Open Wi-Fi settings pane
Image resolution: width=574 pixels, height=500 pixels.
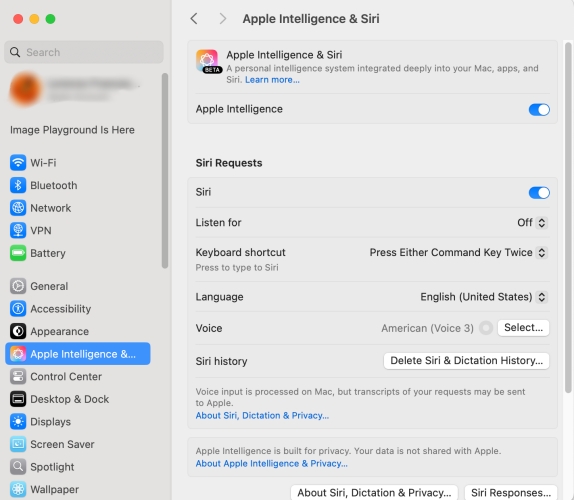coord(78,163)
